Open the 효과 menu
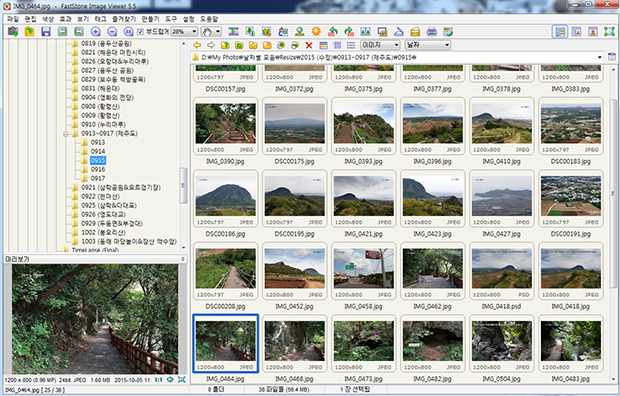Viewport: 620px width, 396px height. 65,19
